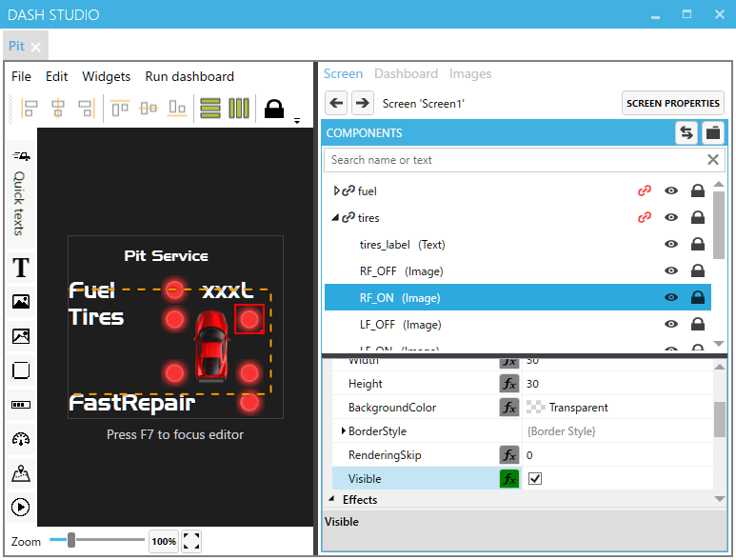Switch to the Dashboard tab

(x=406, y=73)
